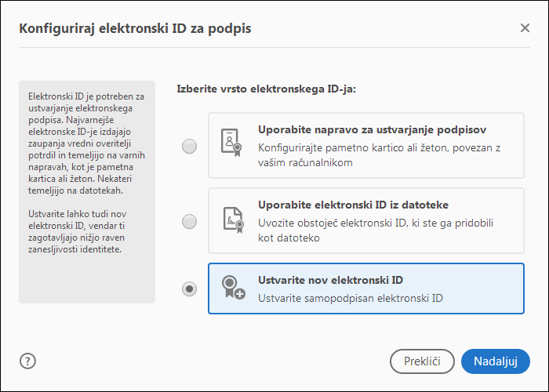Click the smart card signature device icon
Viewport: 549px width, 392px height.
[232, 141]
